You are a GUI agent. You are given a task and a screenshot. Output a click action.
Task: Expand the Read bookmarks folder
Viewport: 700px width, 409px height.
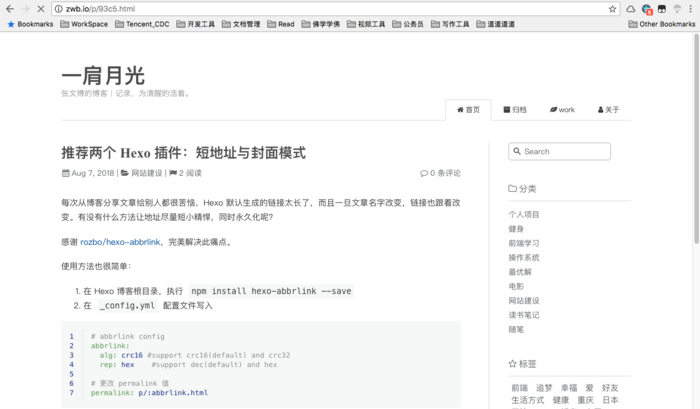(x=281, y=24)
